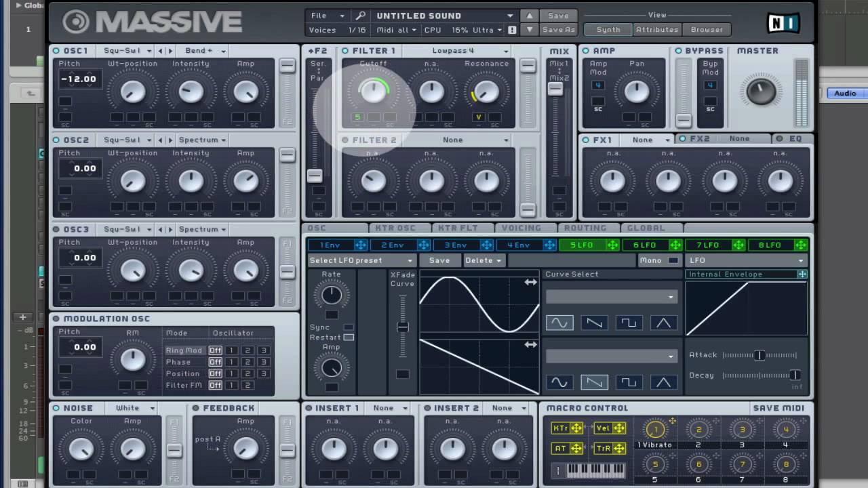The height and width of the screenshot is (488, 868).
Task: Click the Internal Envelope crosshair handle
Action: point(802,274)
